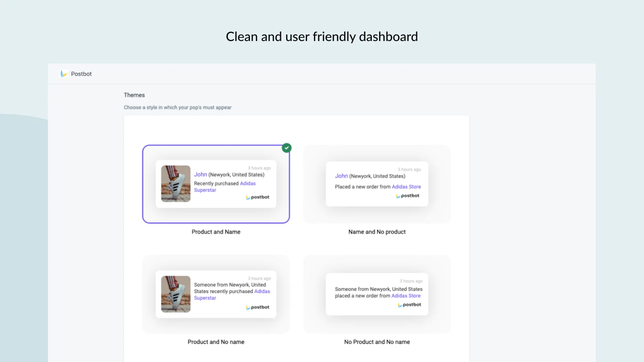Click postbot badge in No Product and No name preview
This screenshot has height=362, width=644.
[x=410, y=305]
